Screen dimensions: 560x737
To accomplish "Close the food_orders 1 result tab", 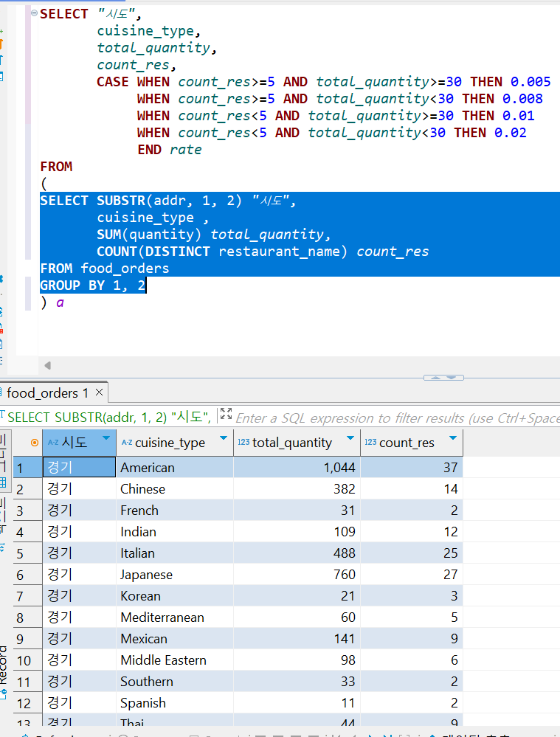I will (99, 392).
